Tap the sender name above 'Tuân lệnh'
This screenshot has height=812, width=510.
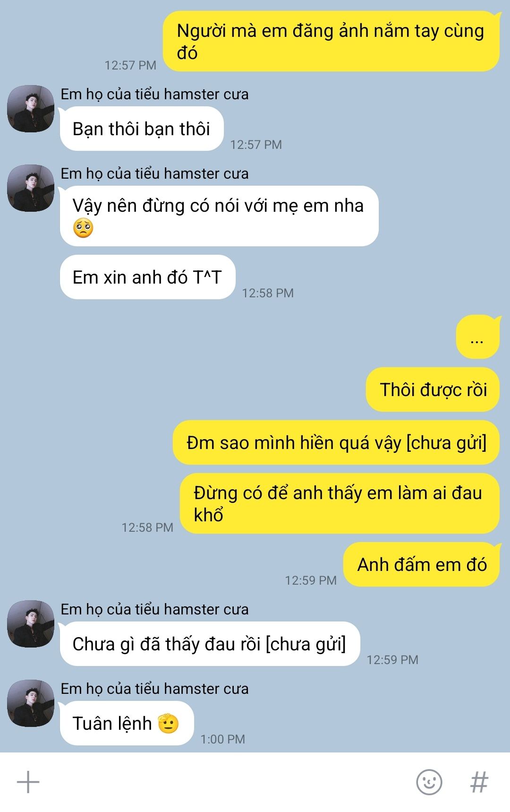click(154, 689)
